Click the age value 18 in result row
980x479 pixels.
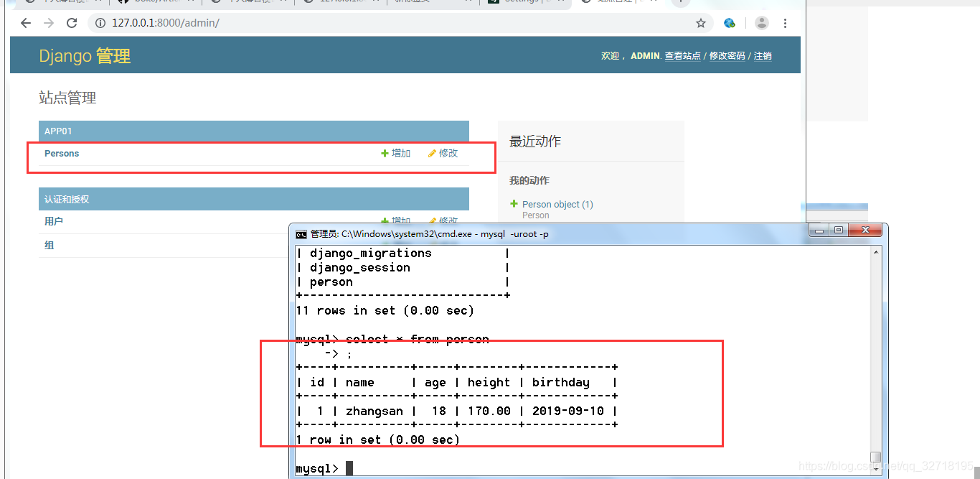point(439,411)
